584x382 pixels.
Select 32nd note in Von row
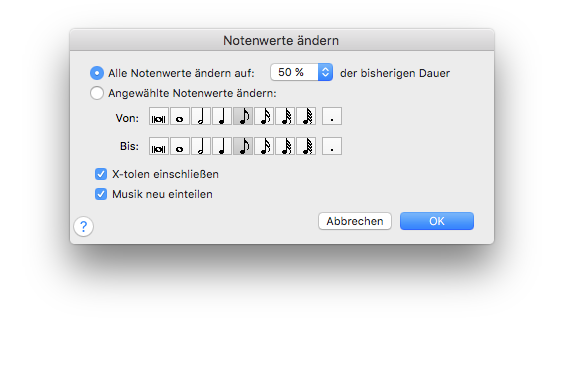(285, 116)
